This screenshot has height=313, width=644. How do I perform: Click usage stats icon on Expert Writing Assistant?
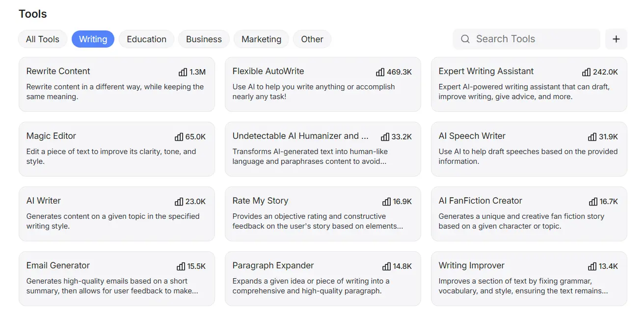click(587, 72)
